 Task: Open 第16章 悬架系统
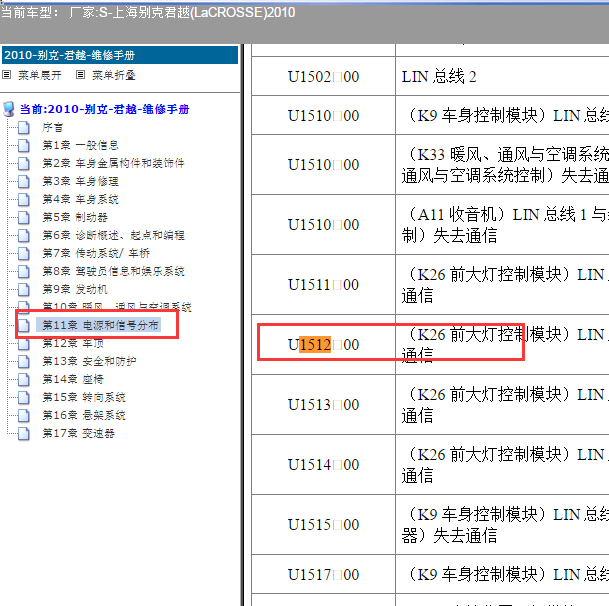click(84, 415)
